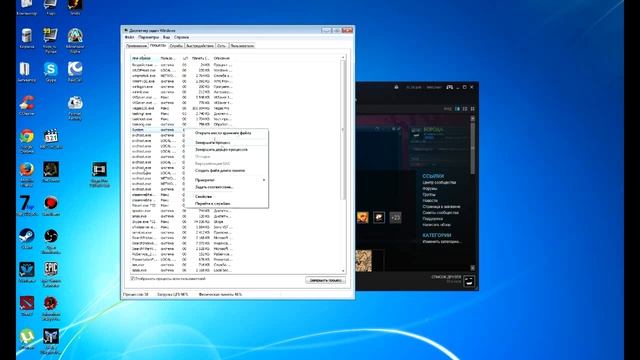Launch Dota 2 desktop icon
Image resolution: width=640 pixels, height=360 pixels.
[27, 306]
